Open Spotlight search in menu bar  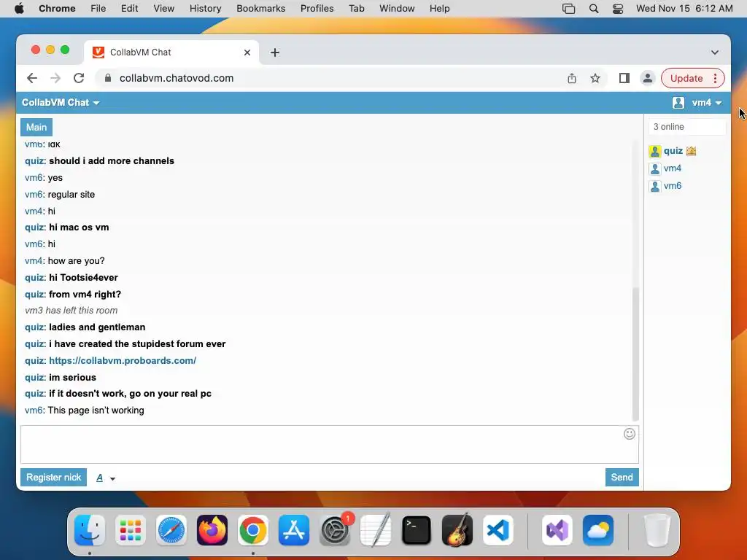click(594, 9)
